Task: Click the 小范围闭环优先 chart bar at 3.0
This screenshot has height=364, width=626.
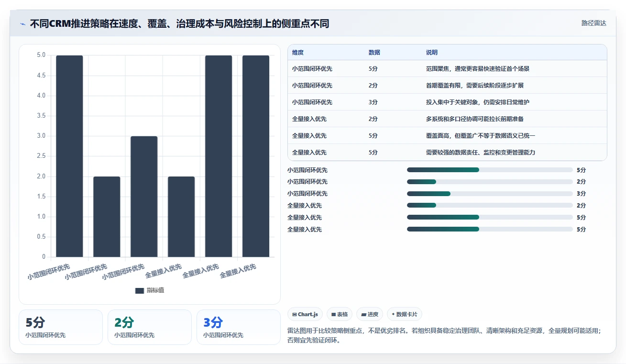Action: 144,197
